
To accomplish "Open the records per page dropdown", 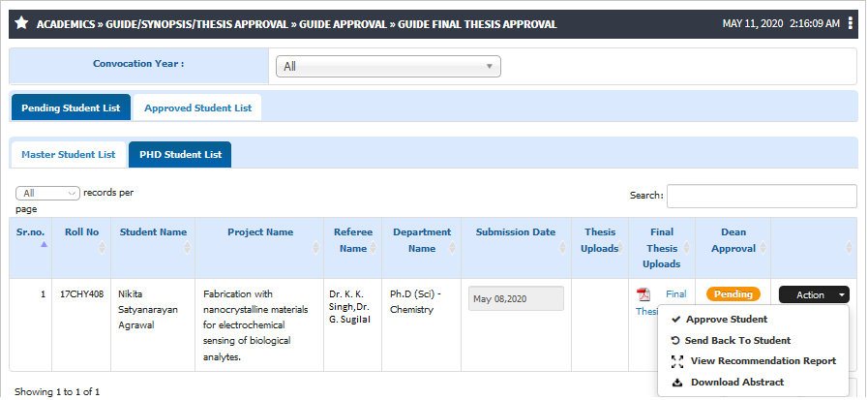I will (x=47, y=193).
